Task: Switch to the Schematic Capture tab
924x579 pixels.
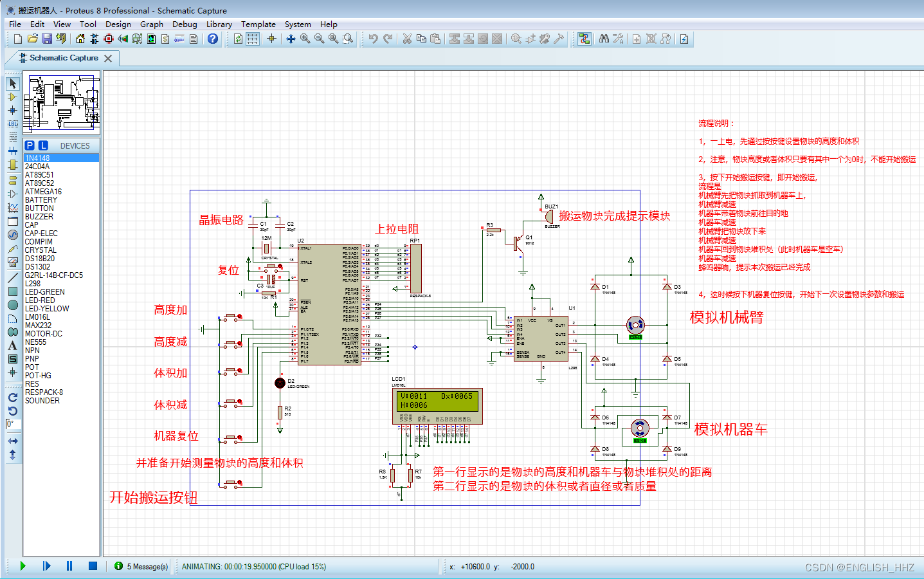Action: click(x=64, y=58)
